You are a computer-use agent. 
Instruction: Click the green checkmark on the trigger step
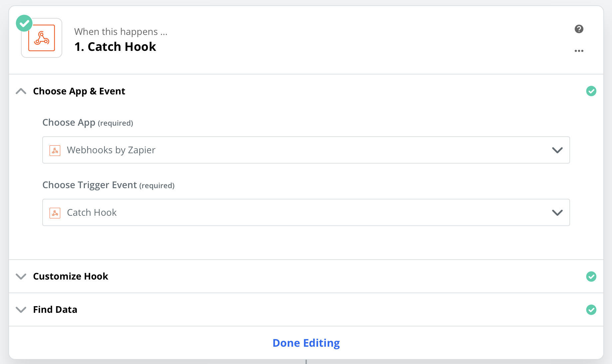click(x=24, y=23)
